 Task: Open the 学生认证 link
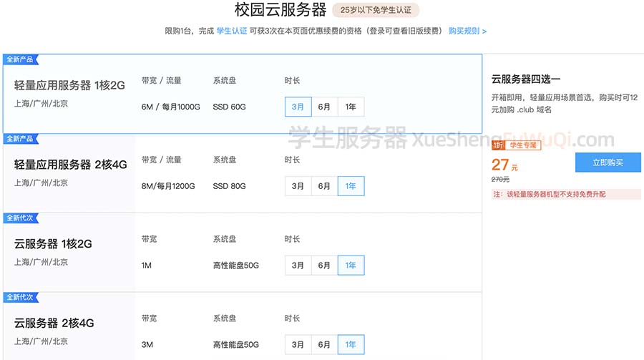coord(232,31)
